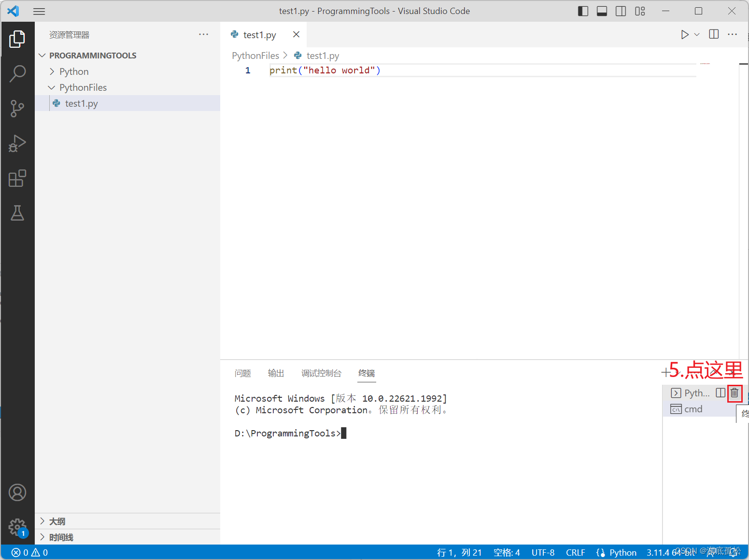Open errors and warnings status item
Screen dimensions: 749x560
click(x=30, y=552)
